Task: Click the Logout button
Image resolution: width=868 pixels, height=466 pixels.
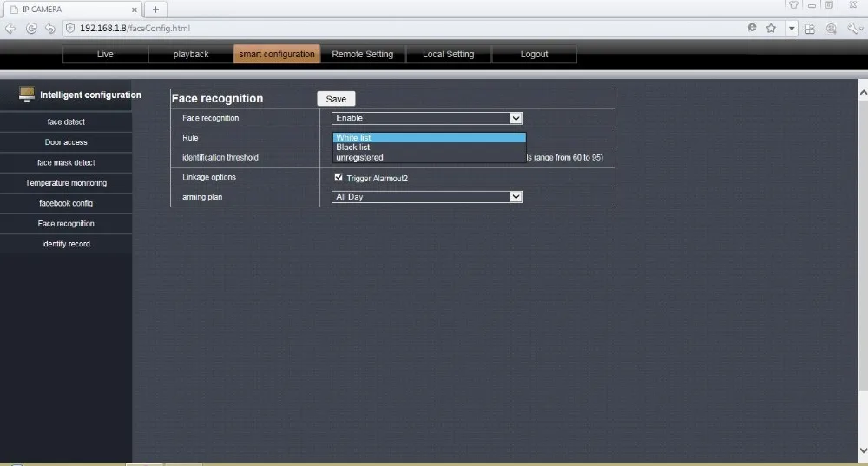Action: pyautogui.click(x=534, y=55)
